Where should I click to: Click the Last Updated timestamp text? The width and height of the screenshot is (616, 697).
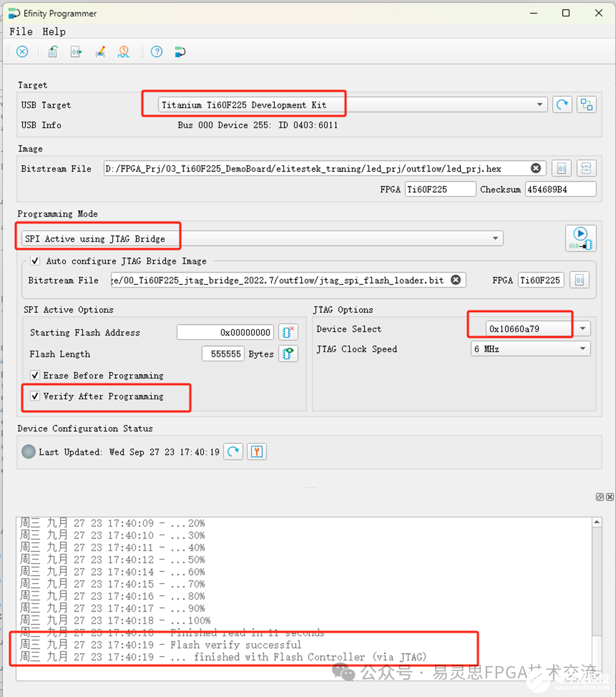[129, 452]
